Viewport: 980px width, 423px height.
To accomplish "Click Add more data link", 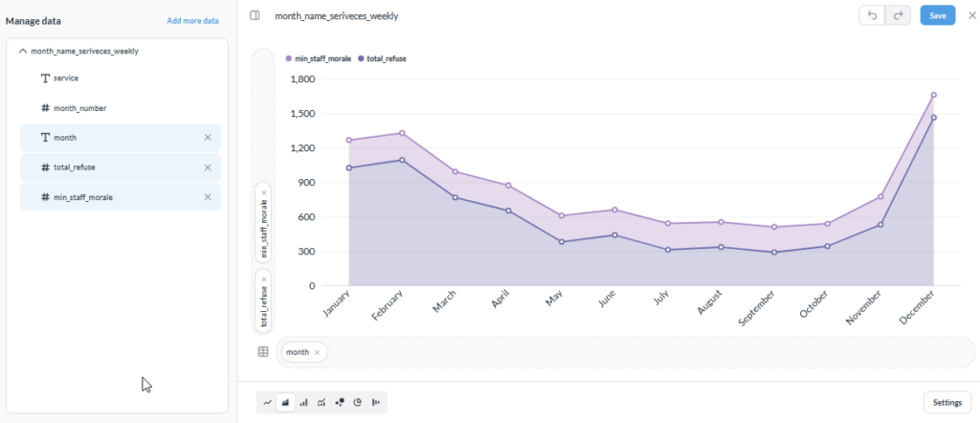I will point(192,21).
